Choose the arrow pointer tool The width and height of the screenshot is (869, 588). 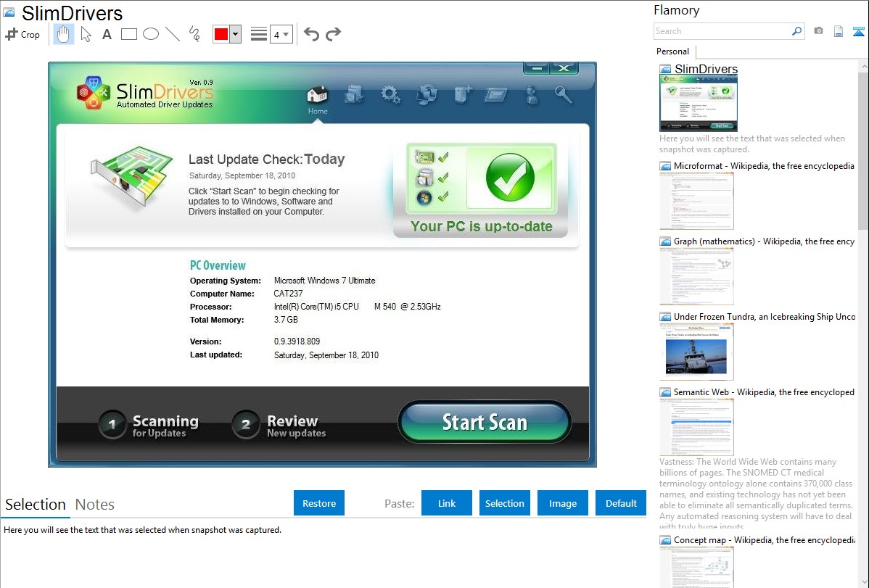tap(86, 34)
